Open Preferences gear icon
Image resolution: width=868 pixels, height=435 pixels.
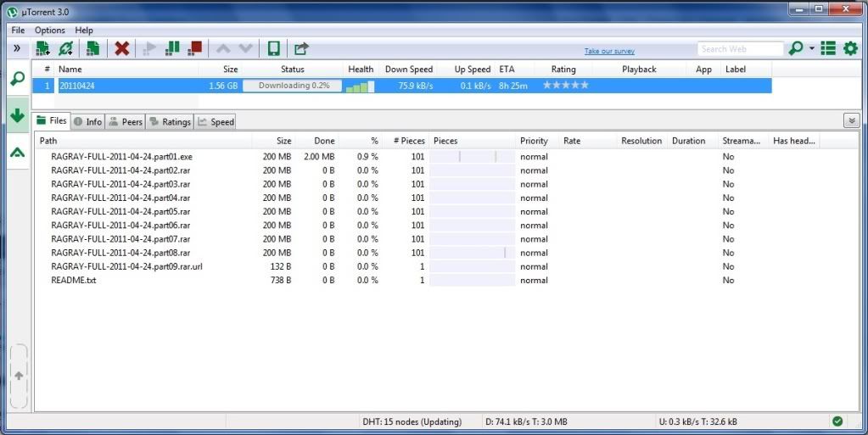(x=851, y=48)
